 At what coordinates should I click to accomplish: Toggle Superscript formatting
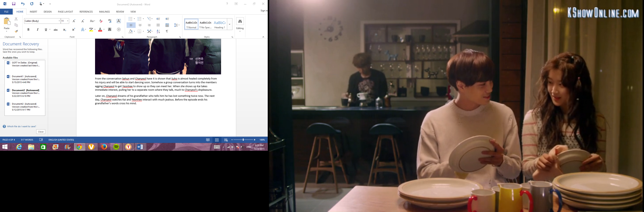point(73,29)
